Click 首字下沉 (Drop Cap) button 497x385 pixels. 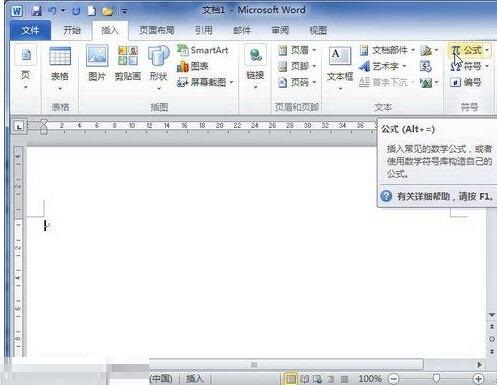[x=387, y=82]
